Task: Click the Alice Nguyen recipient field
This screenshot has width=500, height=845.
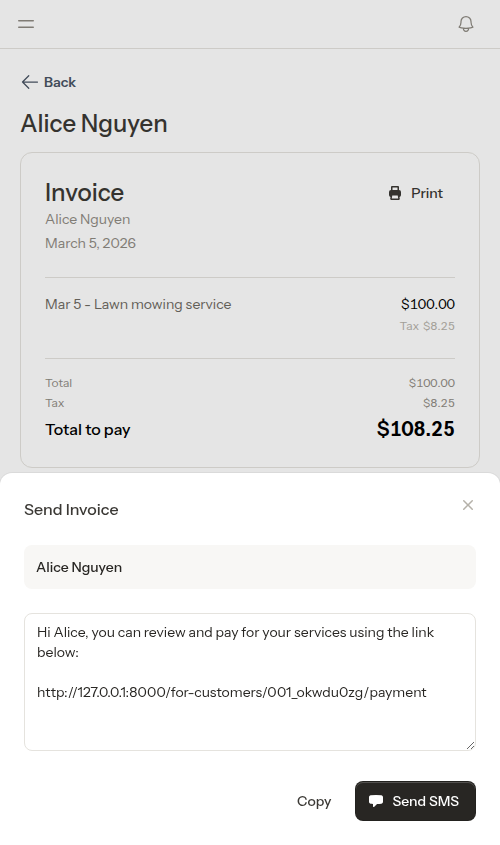Action: point(250,567)
